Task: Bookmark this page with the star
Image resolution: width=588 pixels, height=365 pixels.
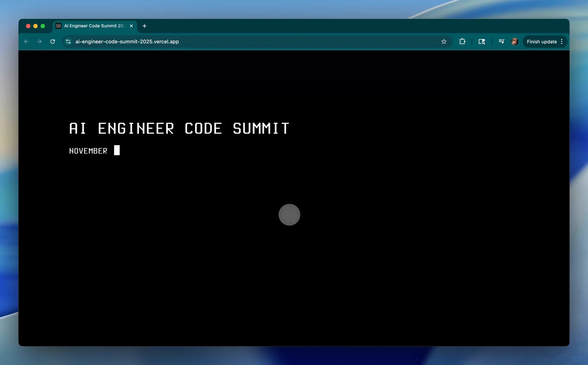Action: click(444, 42)
